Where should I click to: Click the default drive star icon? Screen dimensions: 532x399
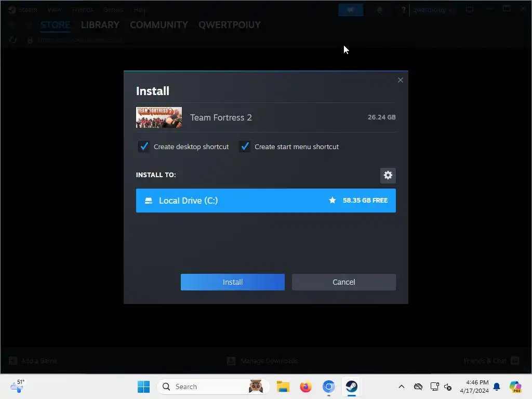click(332, 201)
